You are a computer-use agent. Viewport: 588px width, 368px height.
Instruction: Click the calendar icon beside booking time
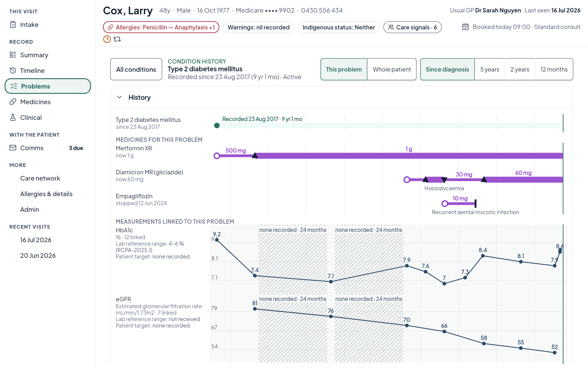(x=465, y=27)
